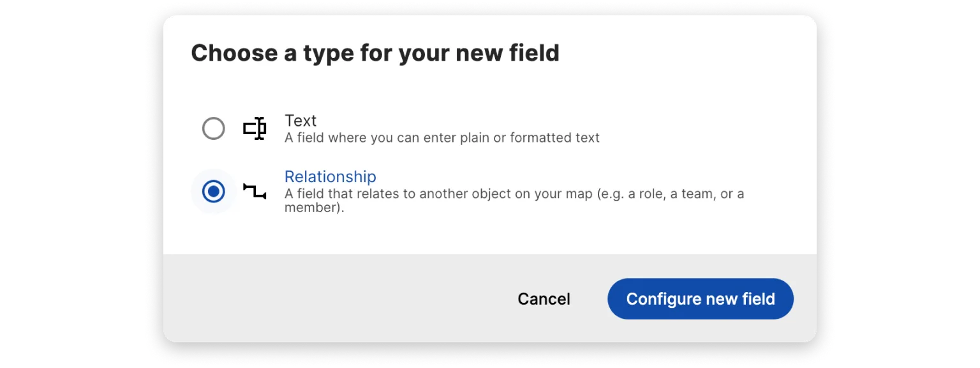Click the Text field type icon
This screenshot has height=368, width=980.
click(255, 128)
